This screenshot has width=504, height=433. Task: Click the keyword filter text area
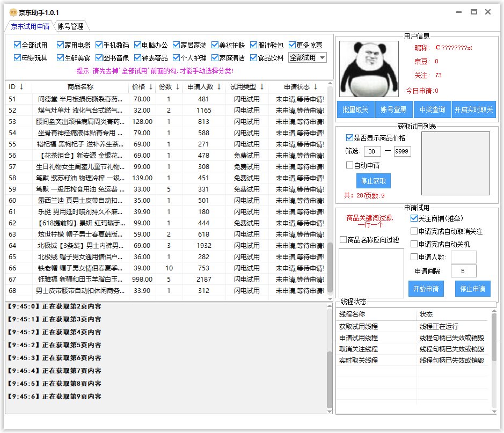point(371,273)
